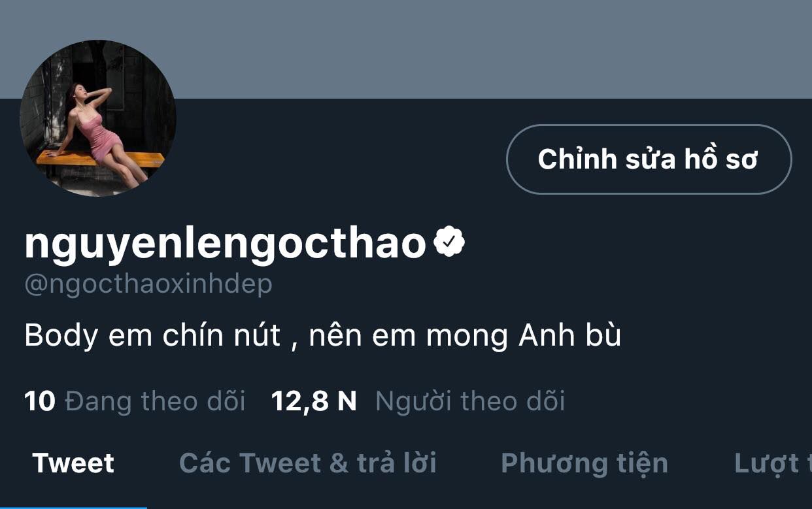Click the verified badge beside nguyenlengocthao
This screenshot has width=812, height=509.
click(x=449, y=242)
